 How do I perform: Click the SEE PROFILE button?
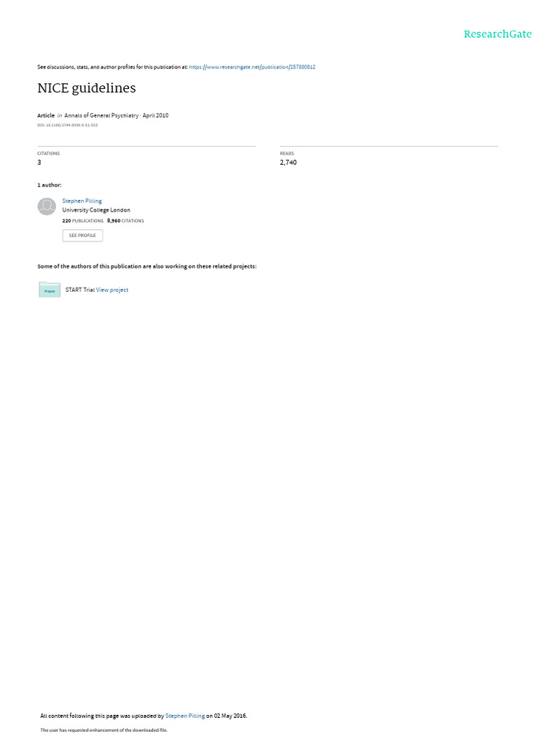click(82, 236)
